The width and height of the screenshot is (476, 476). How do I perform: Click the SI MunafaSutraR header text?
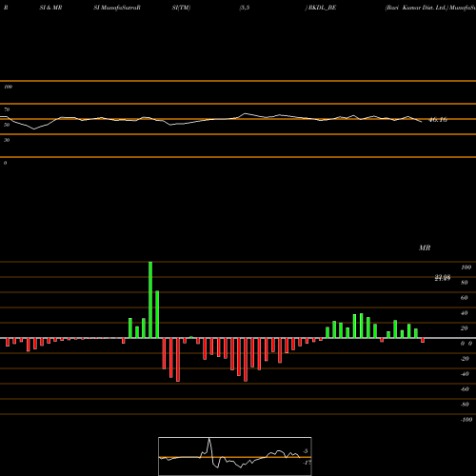coord(117,8)
